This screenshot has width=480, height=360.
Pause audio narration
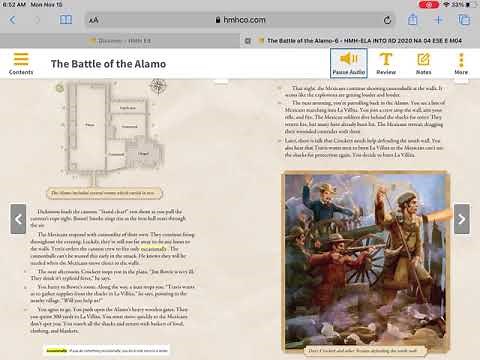click(x=349, y=63)
